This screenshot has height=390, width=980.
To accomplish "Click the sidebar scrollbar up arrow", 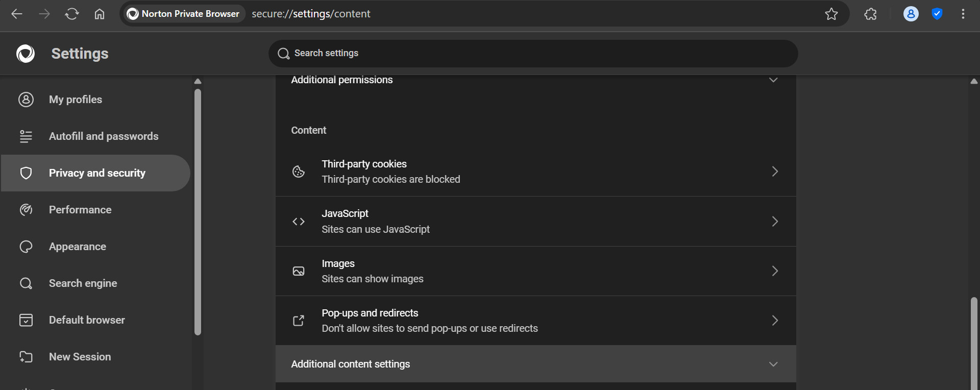I will pyautogui.click(x=198, y=81).
